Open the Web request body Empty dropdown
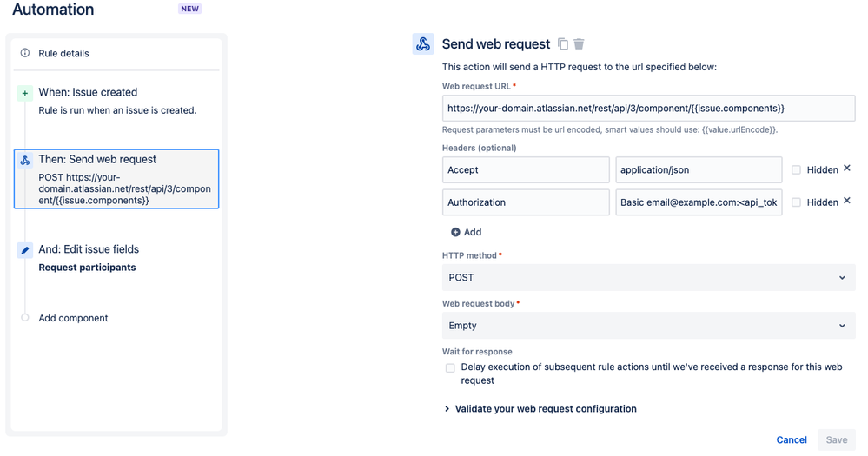The width and height of the screenshot is (868, 456). click(648, 326)
